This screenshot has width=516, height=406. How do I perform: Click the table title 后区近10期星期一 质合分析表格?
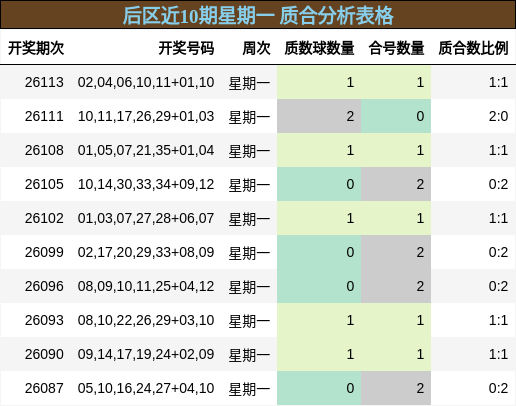tap(258, 15)
